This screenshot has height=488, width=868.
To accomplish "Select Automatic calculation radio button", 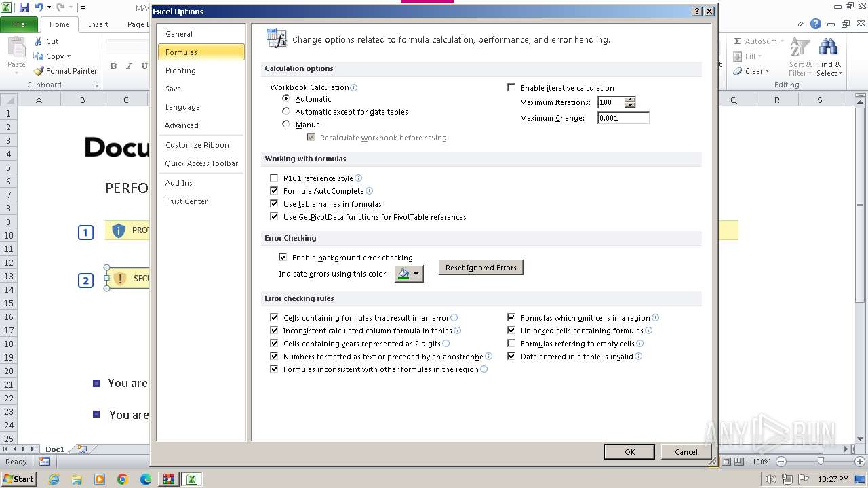I will tap(286, 98).
